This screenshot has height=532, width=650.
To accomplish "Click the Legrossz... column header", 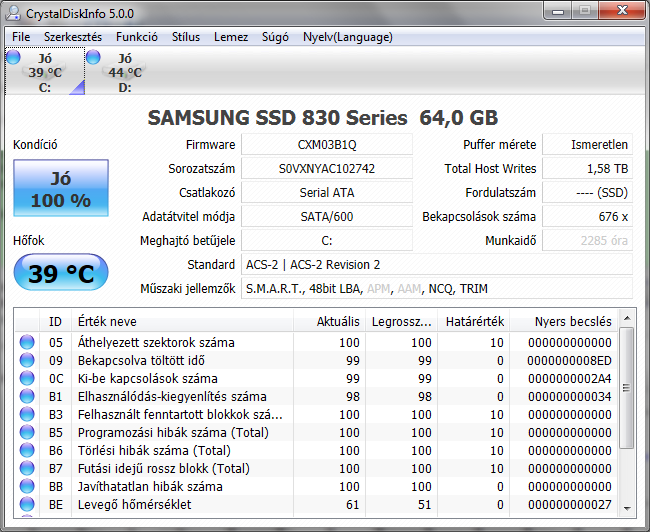I will click(401, 321).
